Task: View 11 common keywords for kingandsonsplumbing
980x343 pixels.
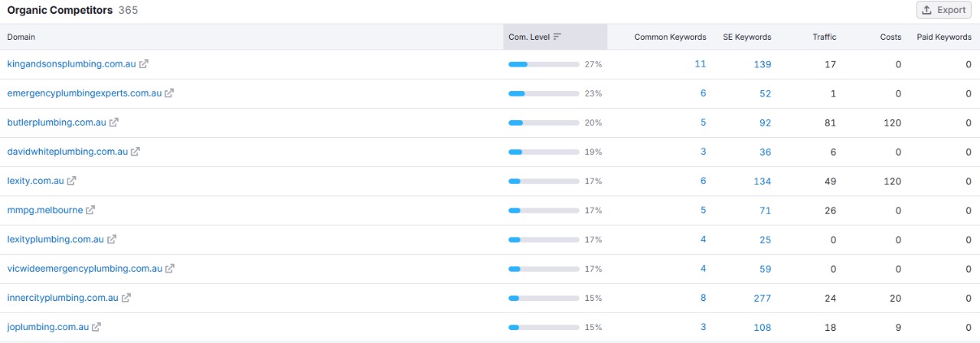Action: tap(700, 64)
